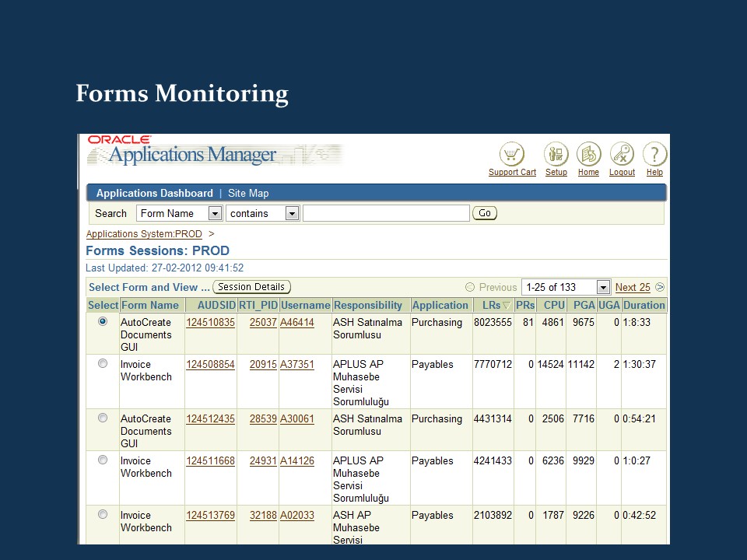Logout using the key icon
This screenshot has width=747, height=560.
(x=622, y=153)
